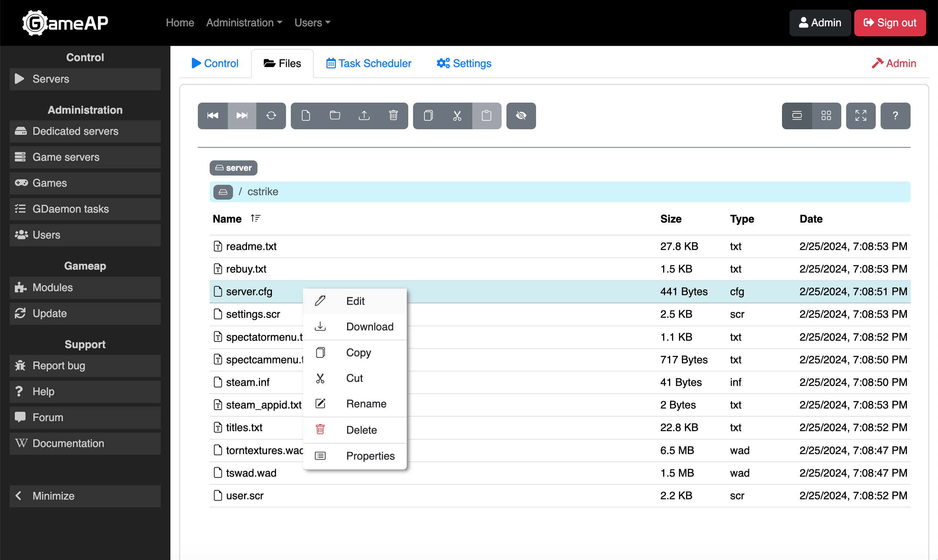
Task: Click the new file toolbar icon
Action: [x=306, y=116]
